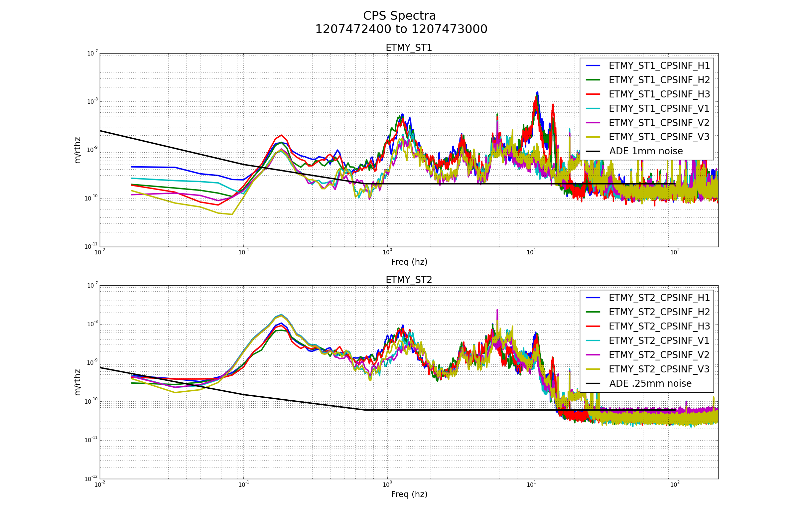Click the bottom plot's Freq (hz) axis label
Image resolution: width=798 pixels, height=532 pixels.
tap(409, 494)
